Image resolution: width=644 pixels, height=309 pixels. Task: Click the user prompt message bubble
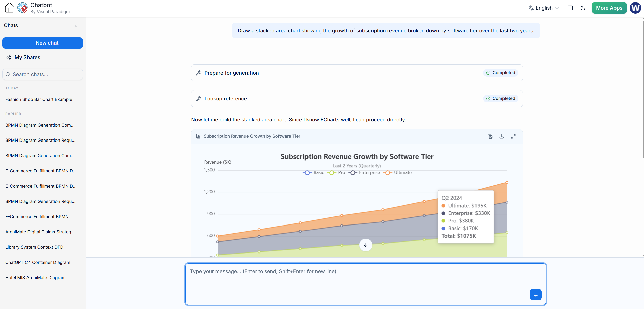point(386,31)
